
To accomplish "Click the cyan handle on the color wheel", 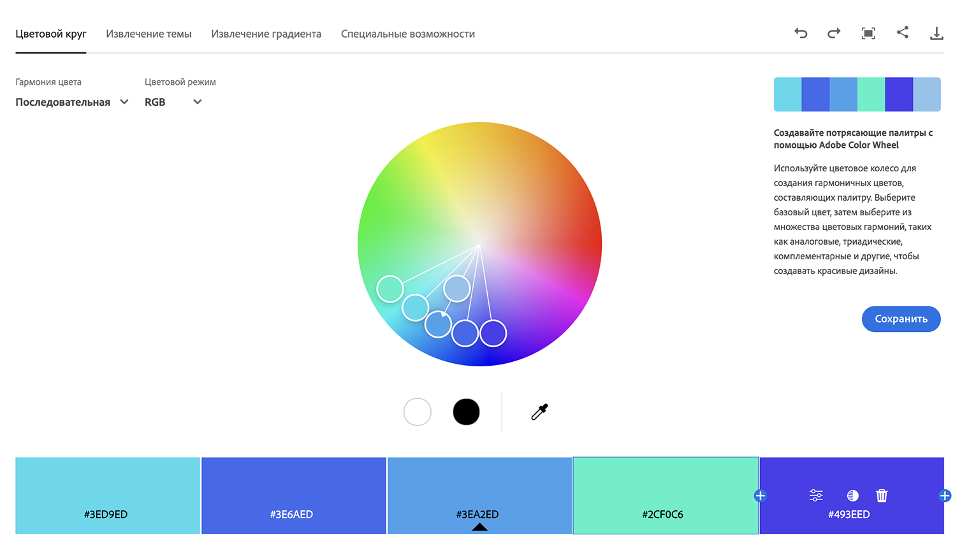I will click(415, 308).
